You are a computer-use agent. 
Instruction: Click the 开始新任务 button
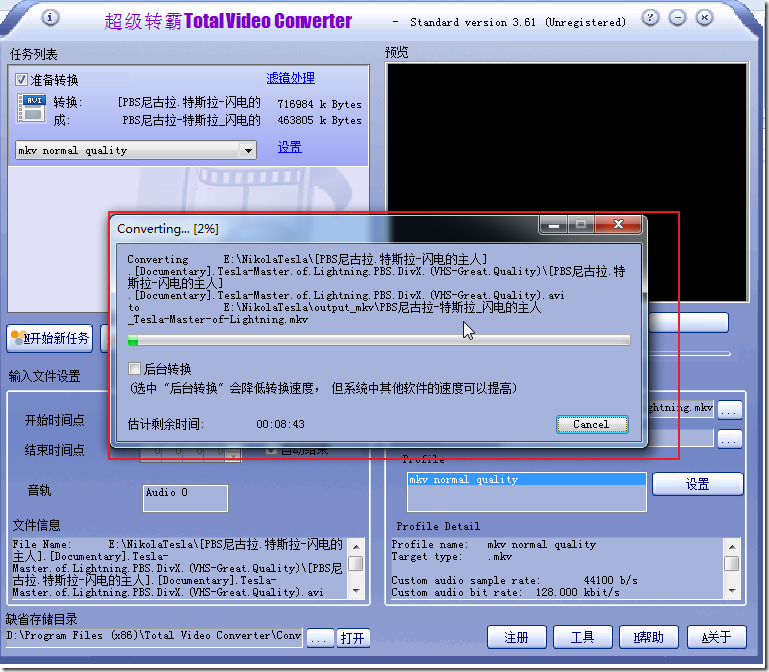coord(50,338)
